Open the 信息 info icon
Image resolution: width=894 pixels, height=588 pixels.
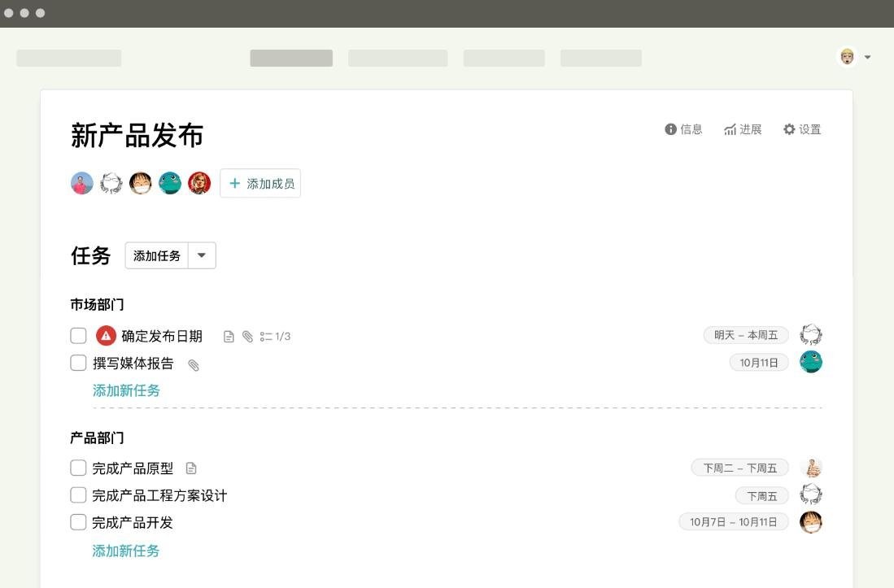pyautogui.click(x=671, y=129)
